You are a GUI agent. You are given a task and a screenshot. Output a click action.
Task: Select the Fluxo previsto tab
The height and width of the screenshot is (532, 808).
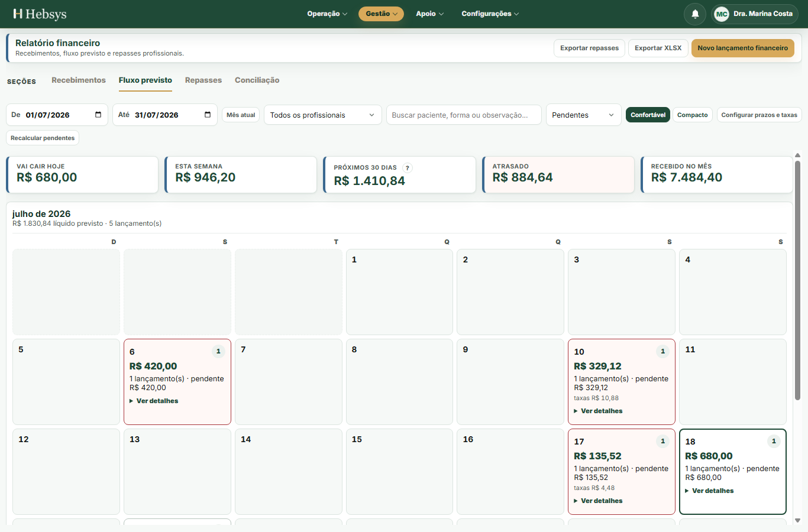146,80
